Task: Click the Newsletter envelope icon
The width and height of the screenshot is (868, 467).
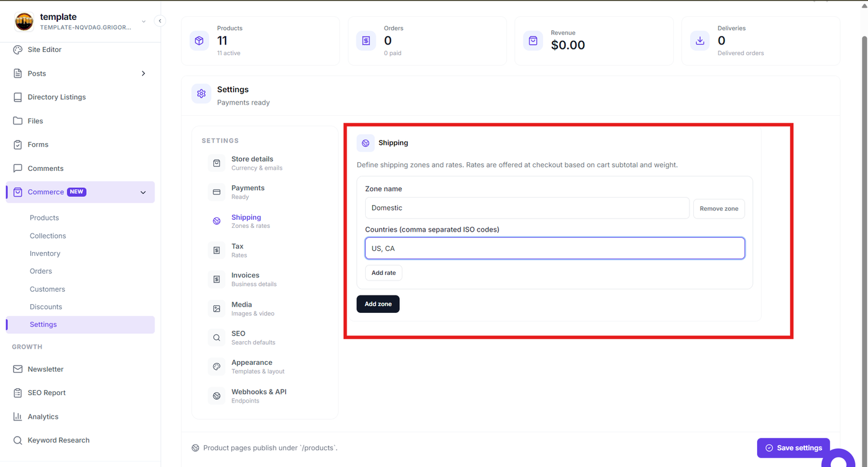Action: 17,369
